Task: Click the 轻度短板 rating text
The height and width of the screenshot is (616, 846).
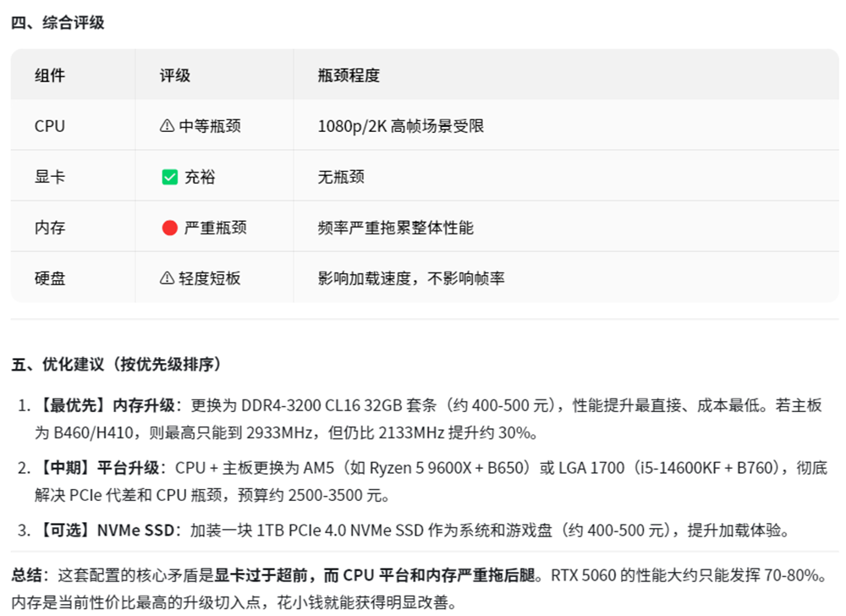Action: (210, 278)
